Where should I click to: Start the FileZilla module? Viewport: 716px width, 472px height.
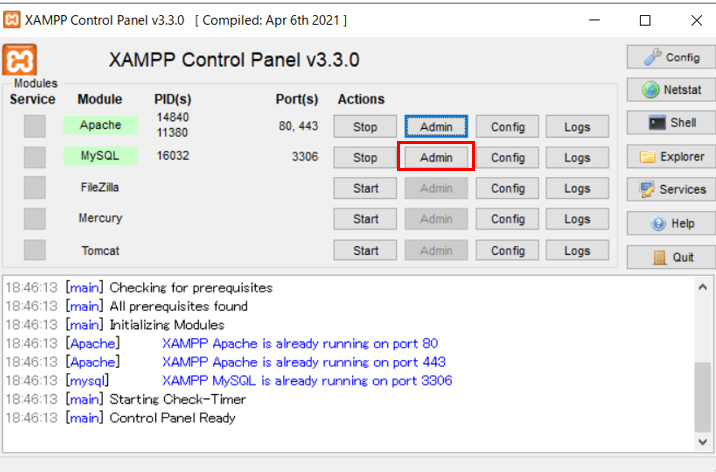point(365,188)
